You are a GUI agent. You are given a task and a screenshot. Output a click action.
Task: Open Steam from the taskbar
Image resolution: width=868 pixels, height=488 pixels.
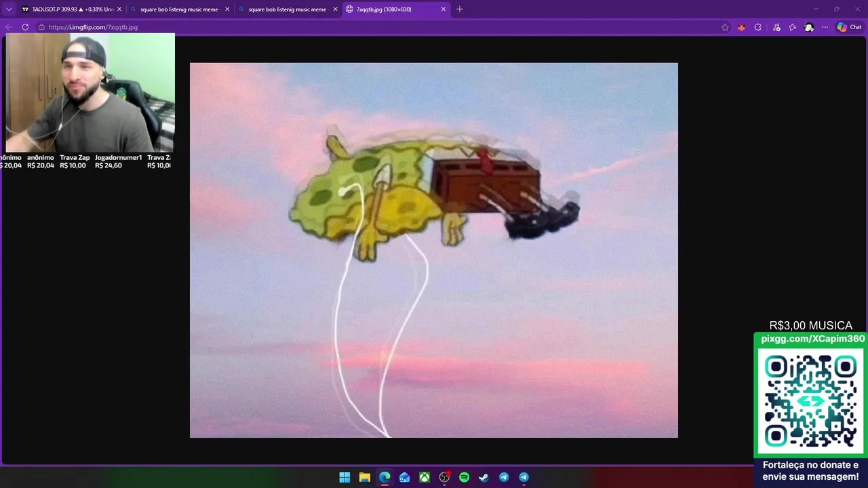[484, 477]
